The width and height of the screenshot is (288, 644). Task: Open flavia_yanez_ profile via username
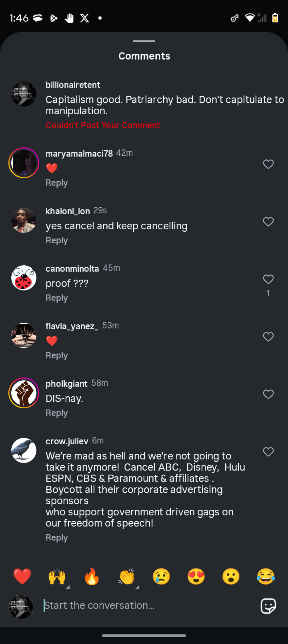point(72,326)
